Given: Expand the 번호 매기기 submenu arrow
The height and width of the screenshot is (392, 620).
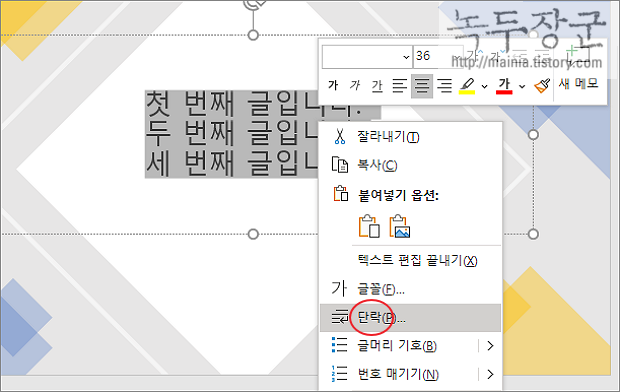Looking at the screenshot, I should click(x=490, y=374).
